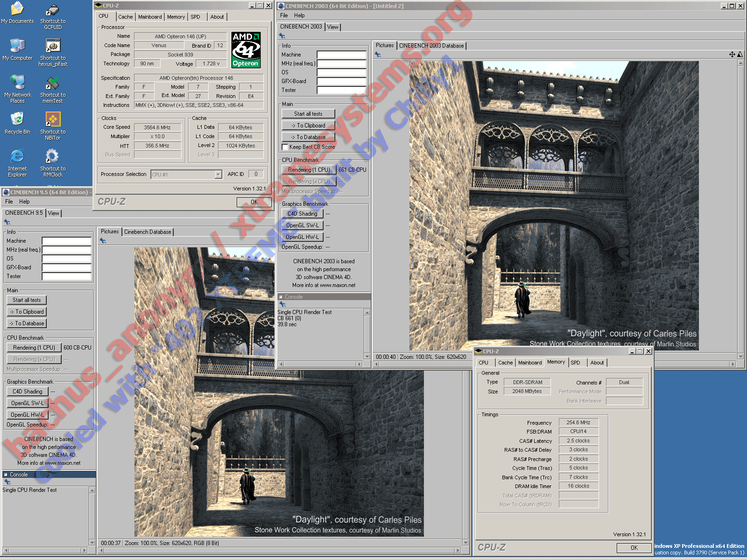Open the Recycle Bin icon
The image size is (747, 560).
[x=17, y=124]
